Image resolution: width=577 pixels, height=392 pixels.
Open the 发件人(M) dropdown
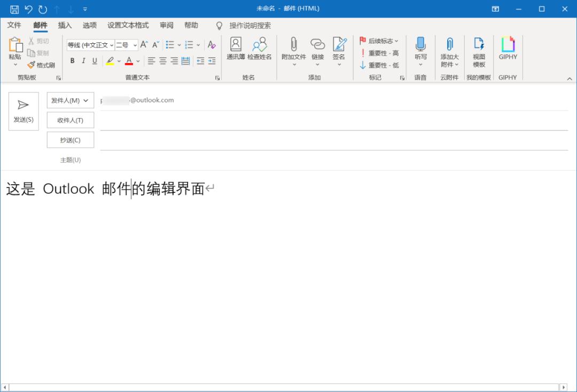70,100
